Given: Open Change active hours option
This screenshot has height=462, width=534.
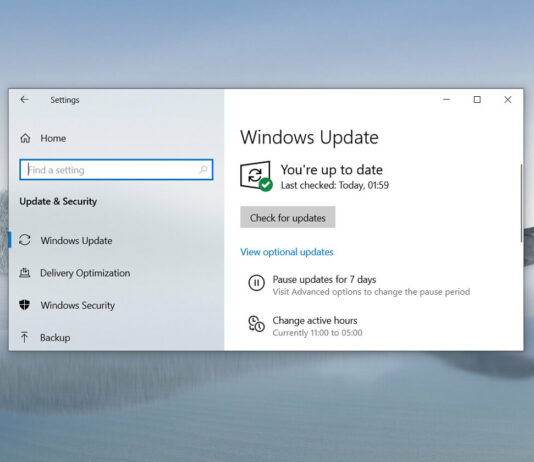Looking at the screenshot, I should point(315,320).
